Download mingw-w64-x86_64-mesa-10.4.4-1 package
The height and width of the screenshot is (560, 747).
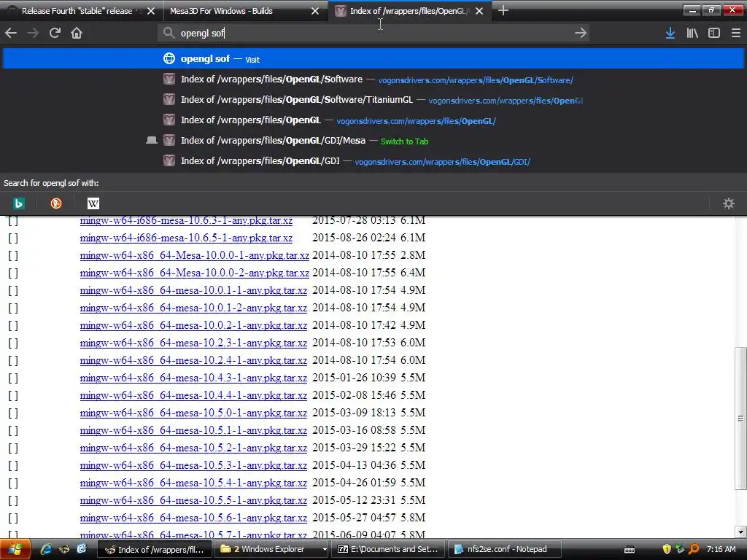193,395
